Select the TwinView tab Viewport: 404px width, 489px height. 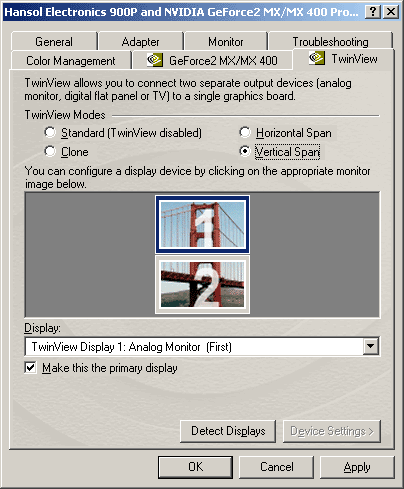coord(343,59)
